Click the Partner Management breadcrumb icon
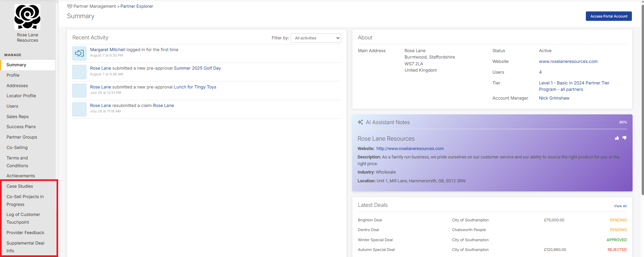644x257 pixels. (70, 6)
